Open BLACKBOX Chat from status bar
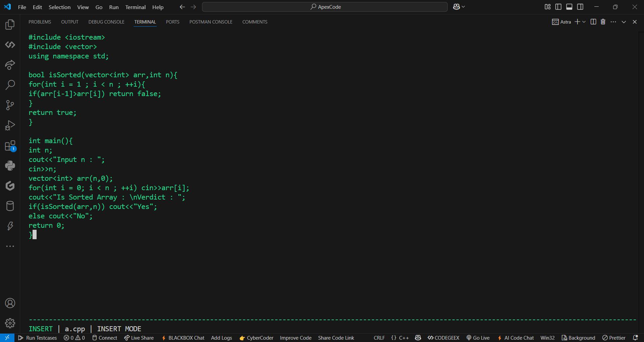 tap(183, 338)
